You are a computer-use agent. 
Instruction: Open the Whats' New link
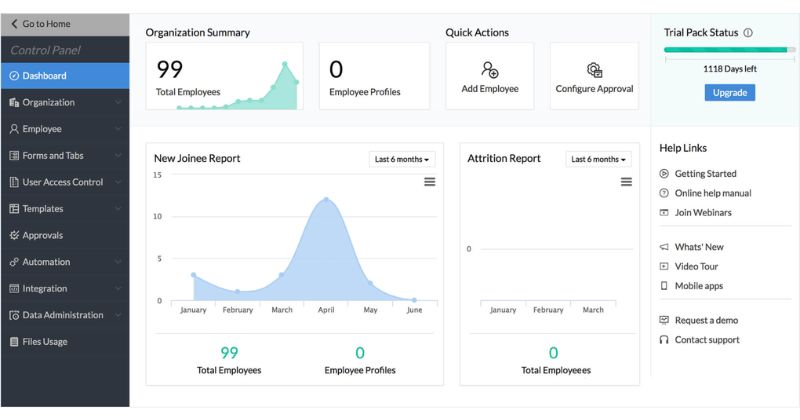click(x=699, y=247)
